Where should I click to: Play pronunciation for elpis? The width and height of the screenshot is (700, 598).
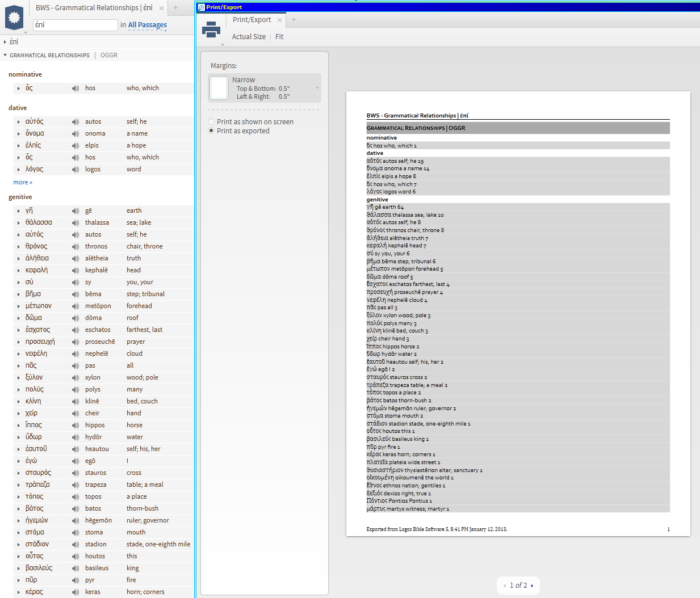76,146
